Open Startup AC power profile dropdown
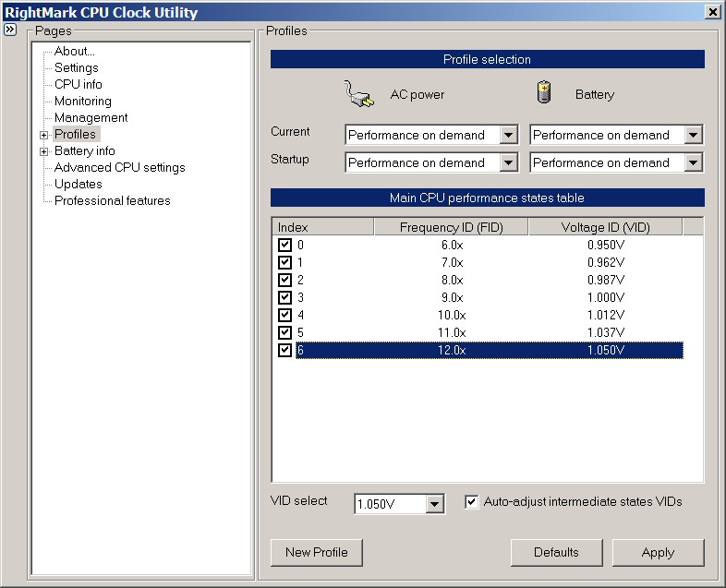The height and width of the screenshot is (588, 726). click(x=508, y=162)
